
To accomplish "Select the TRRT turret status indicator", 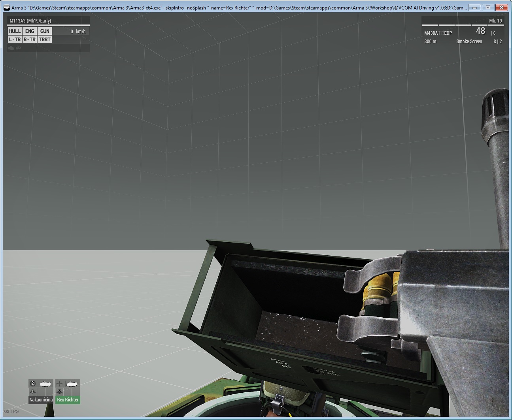I will [45, 40].
